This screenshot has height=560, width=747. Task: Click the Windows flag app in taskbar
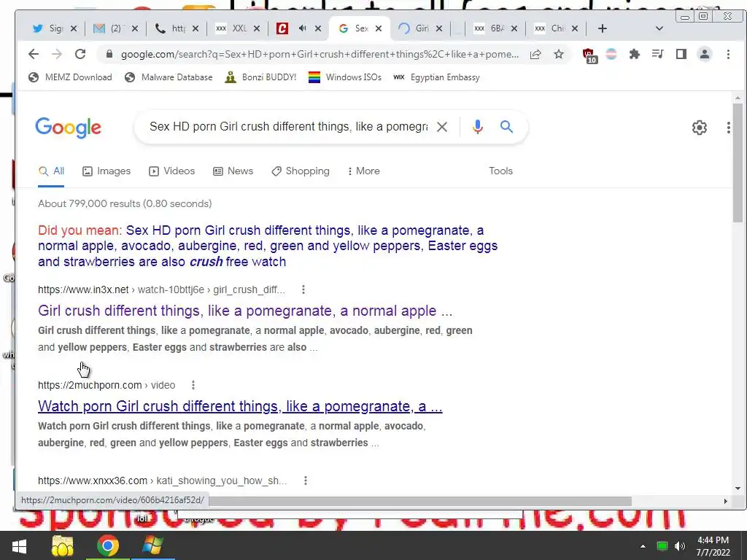(152, 545)
